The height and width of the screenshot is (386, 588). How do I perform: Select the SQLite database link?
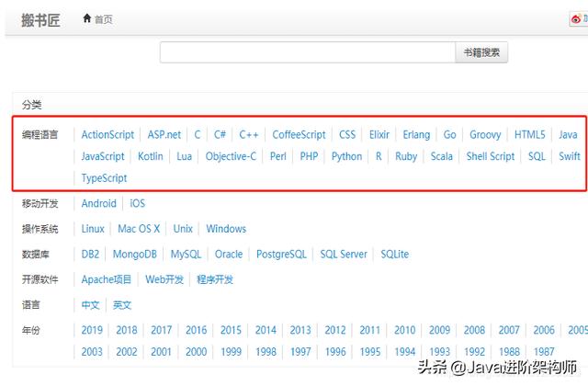pyautogui.click(x=394, y=255)
